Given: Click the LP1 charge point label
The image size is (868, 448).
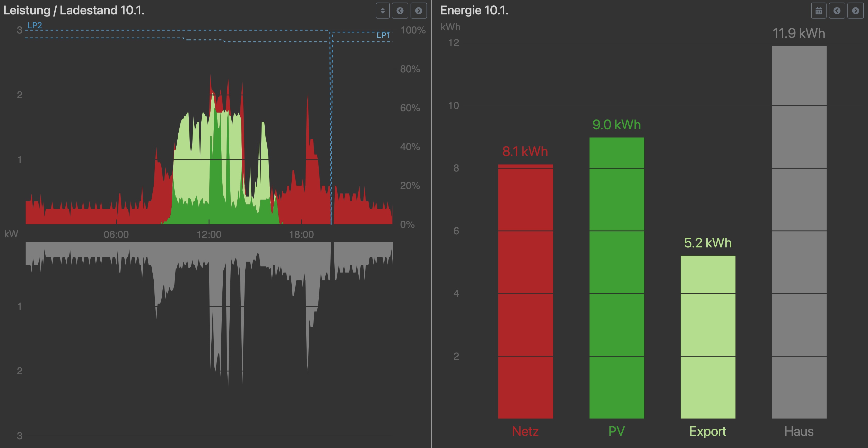Looking at the screenshot, I should click(x=383, y=35).
